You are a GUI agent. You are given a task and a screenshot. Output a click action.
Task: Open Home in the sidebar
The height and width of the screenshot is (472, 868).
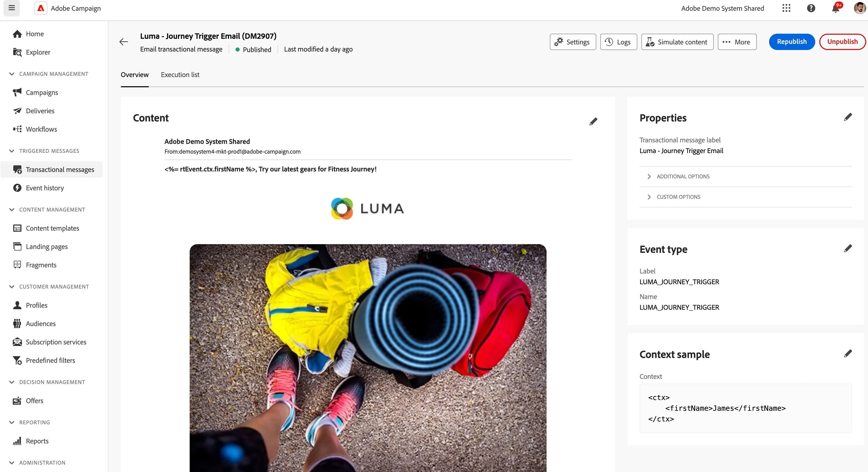(51, 34)
